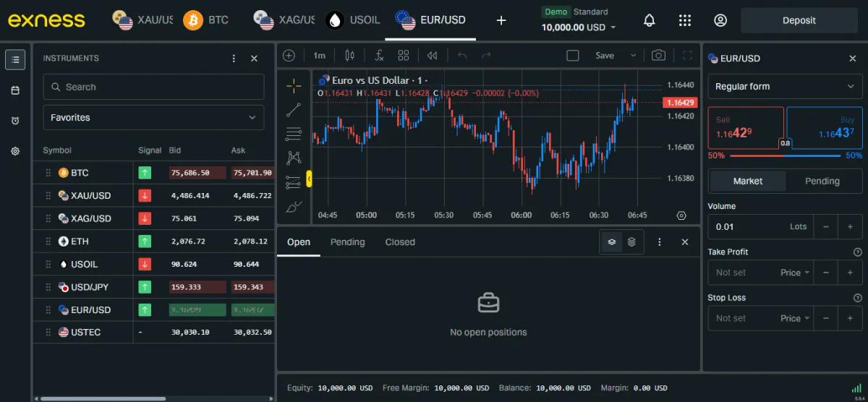This screenshot has height=402, width=868.
Task: Click the Sell 1.16429 button
Action: tap(745, 128)
